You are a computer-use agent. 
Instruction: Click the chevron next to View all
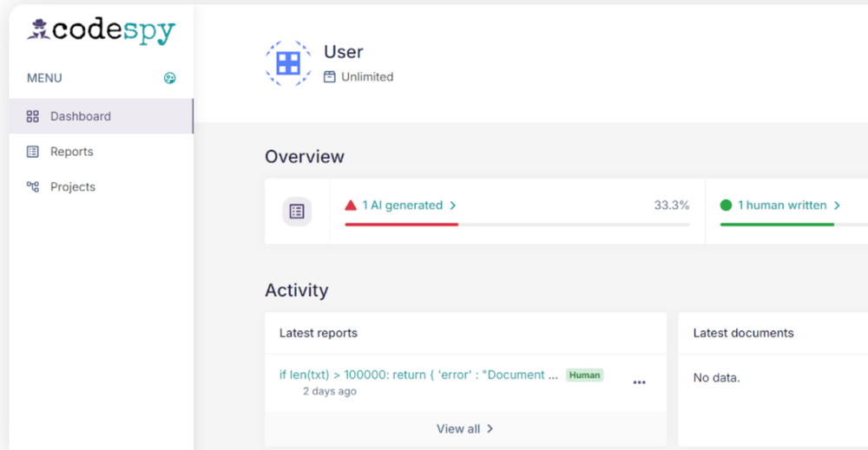(x=490, y=429)
